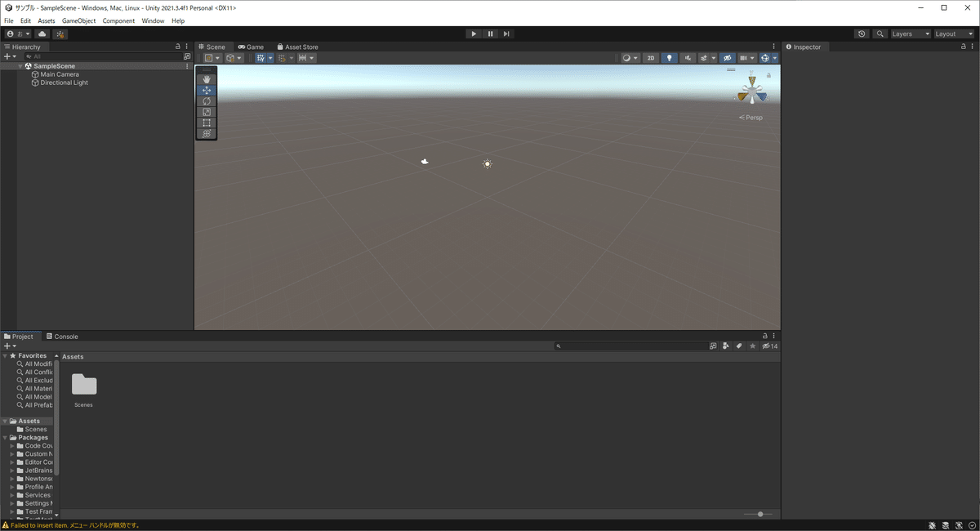Mute scene audio in Scene view
The height and width of the screenshot is (531, 980).
tap(687, 58)
